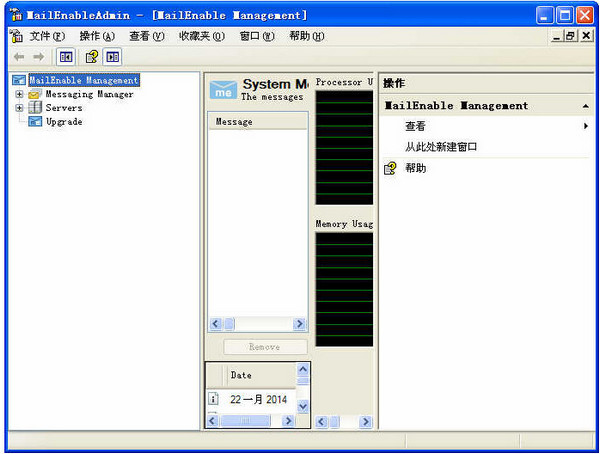The width and height of the screenshot is (600, 454).
Task: Click the Back arrow toolbar icon
Action: click(x=19, y=57)
